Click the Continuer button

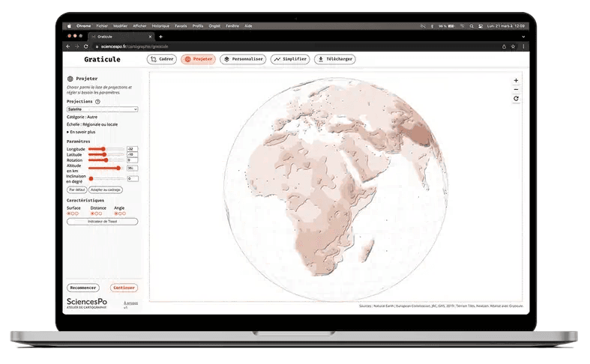pos(124,288)
